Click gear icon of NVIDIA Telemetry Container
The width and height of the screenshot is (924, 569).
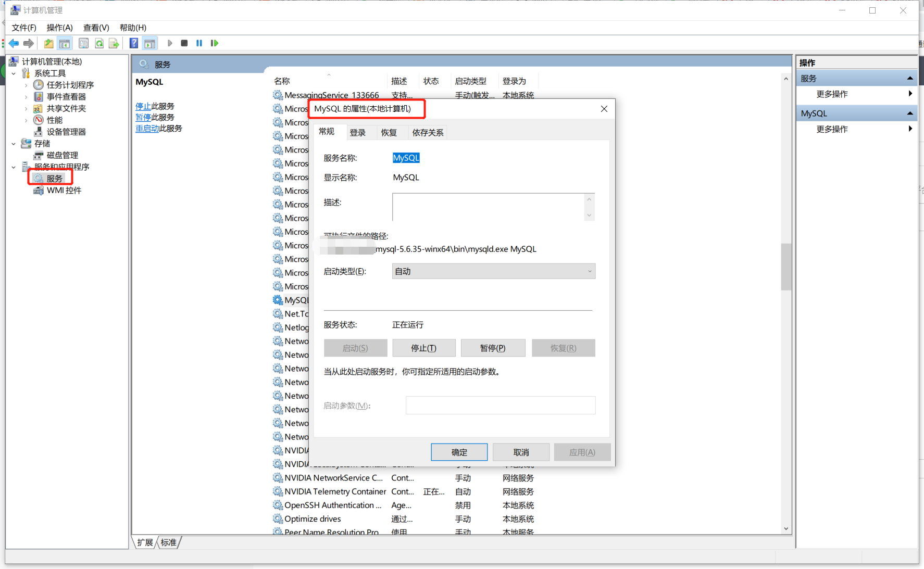pyautogui.click(x=278, y=491)
